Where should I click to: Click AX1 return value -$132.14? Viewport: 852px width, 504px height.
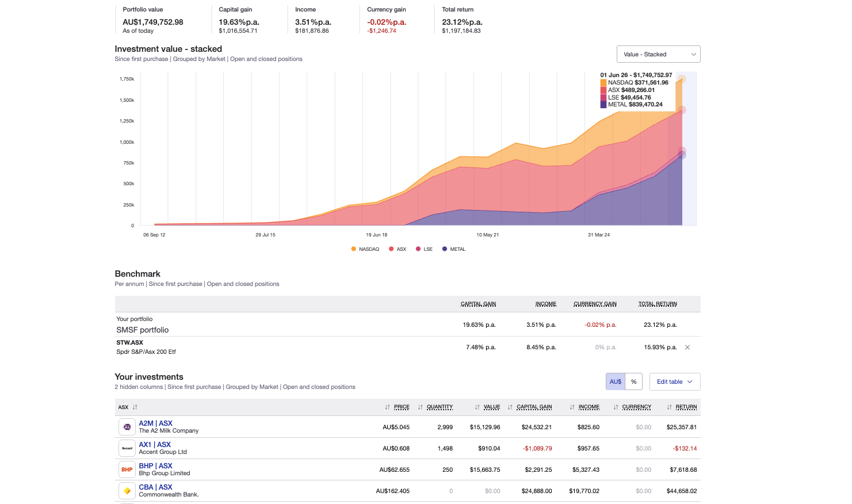coord(685,448)
